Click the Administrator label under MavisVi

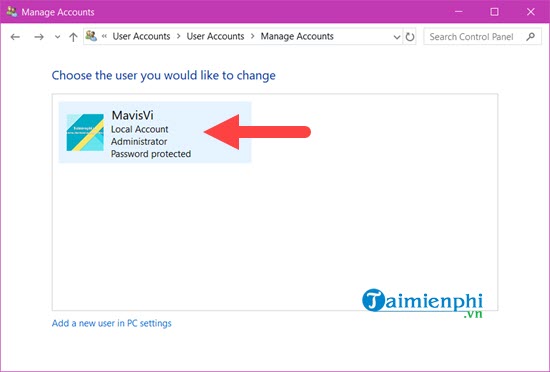coord(139,142)
